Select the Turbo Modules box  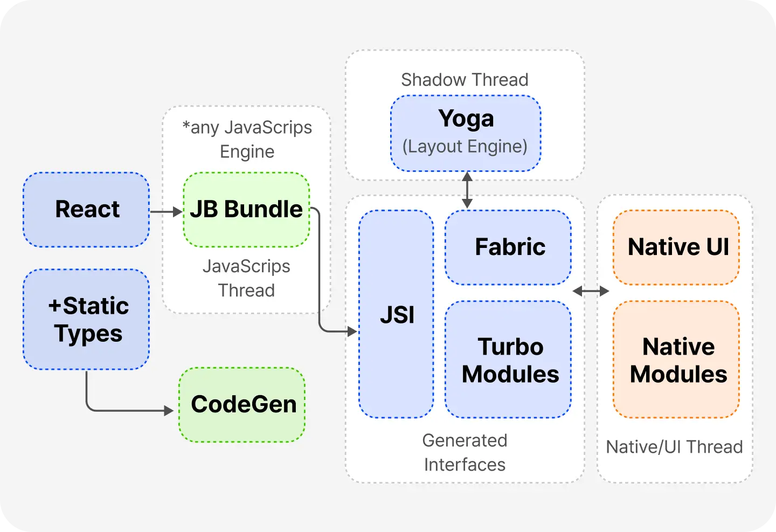tap(508, 360)
